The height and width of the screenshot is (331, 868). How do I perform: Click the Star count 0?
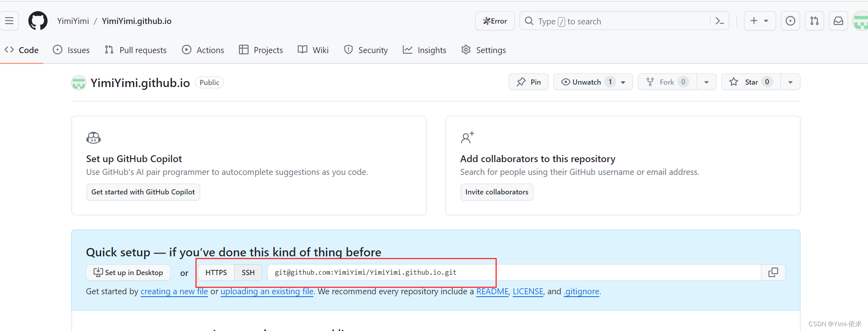click(767, 82)
